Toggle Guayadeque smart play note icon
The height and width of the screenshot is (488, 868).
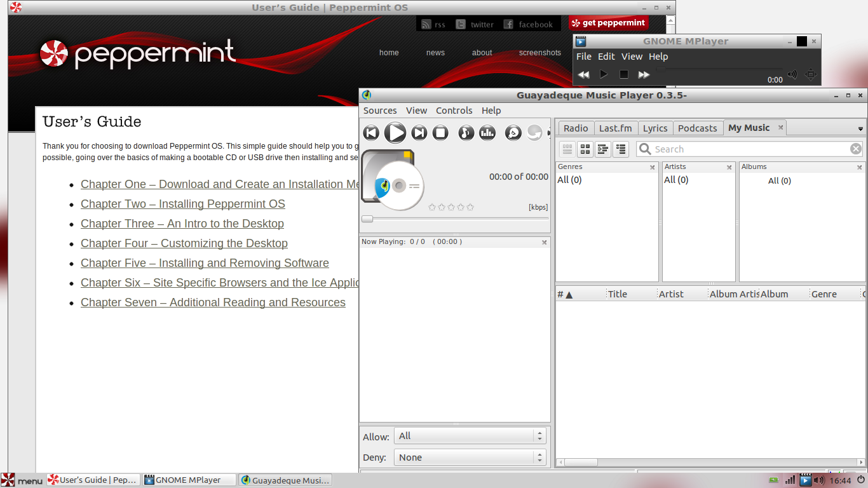tap(466, 133)
